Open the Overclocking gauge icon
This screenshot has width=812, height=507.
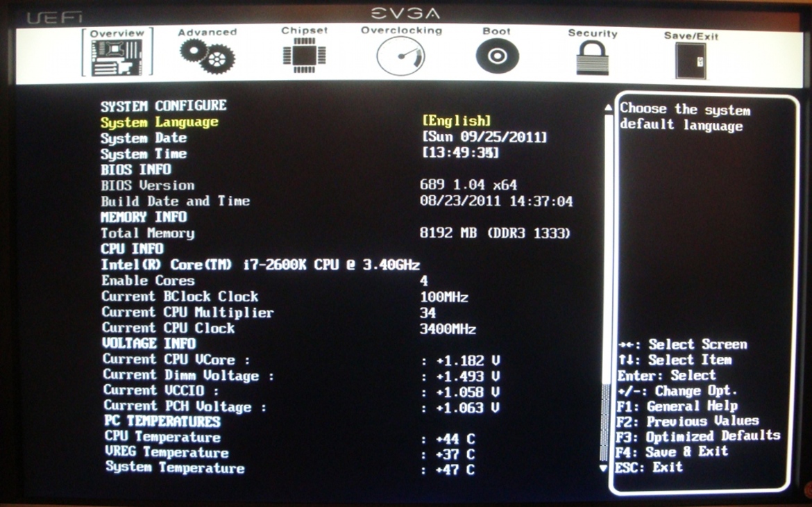(x=401, y=56)
